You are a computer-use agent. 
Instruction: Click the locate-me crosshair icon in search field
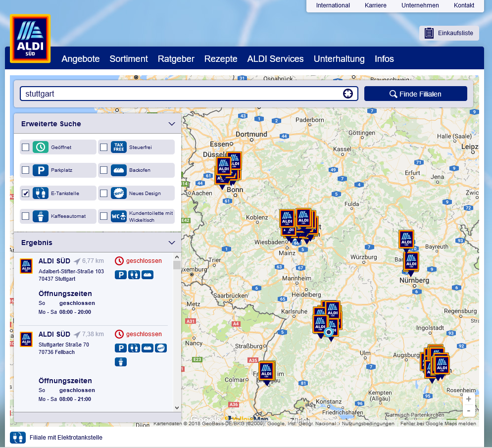pos(347,94)
